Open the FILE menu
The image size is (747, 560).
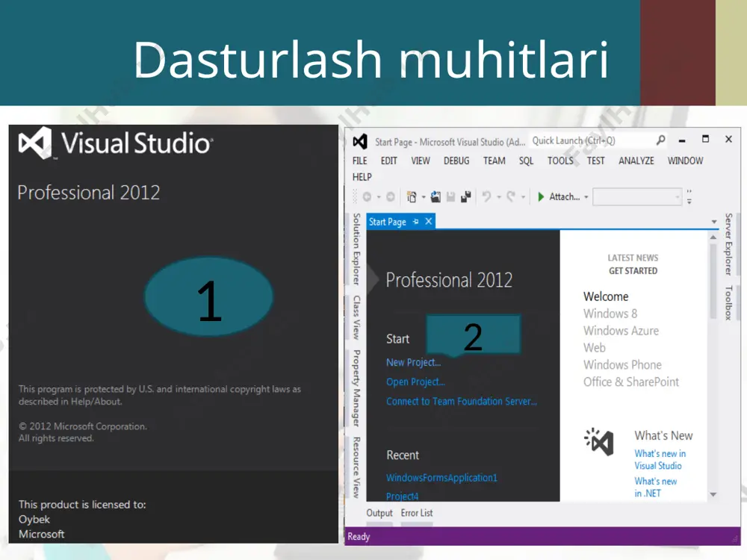pos(360,161)
